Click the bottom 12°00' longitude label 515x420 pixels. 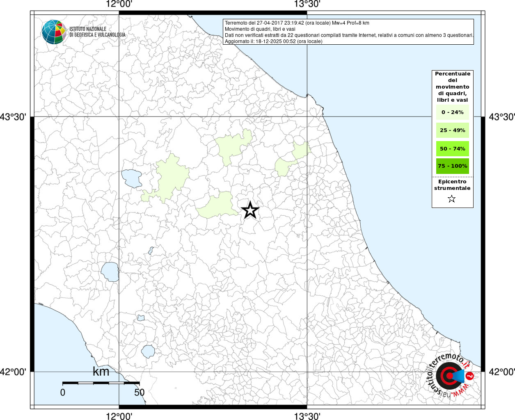click(119, 416)
